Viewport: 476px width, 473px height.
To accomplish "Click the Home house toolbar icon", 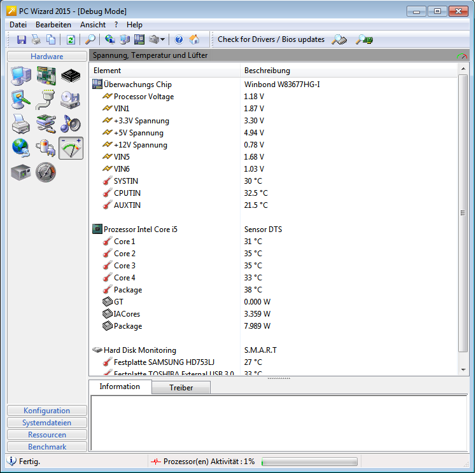I will (x=194, y=39).
